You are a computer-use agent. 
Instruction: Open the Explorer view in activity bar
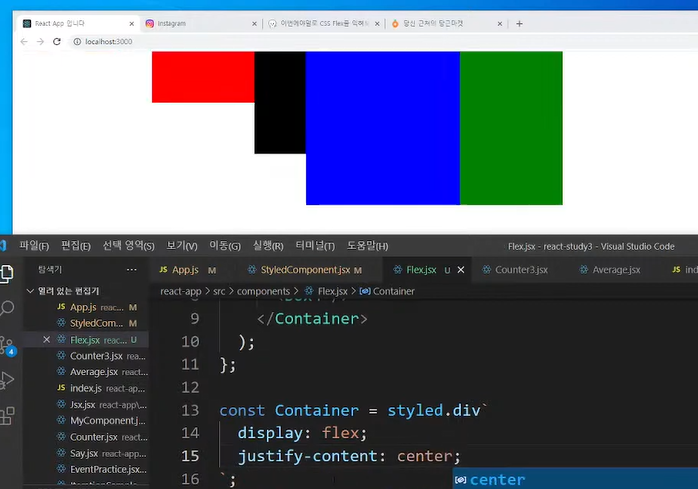7,273
